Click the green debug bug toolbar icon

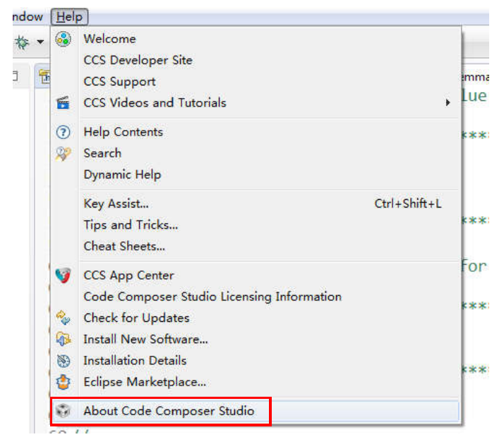(x=22, y=42)
